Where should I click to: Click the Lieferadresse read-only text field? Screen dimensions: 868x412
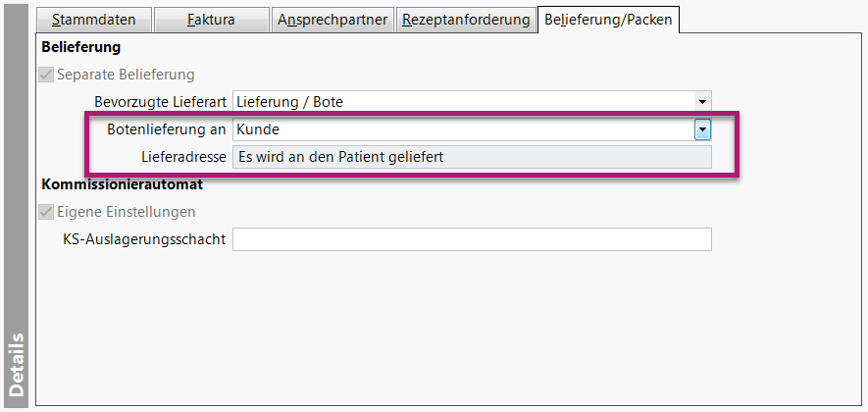[471, 157]
